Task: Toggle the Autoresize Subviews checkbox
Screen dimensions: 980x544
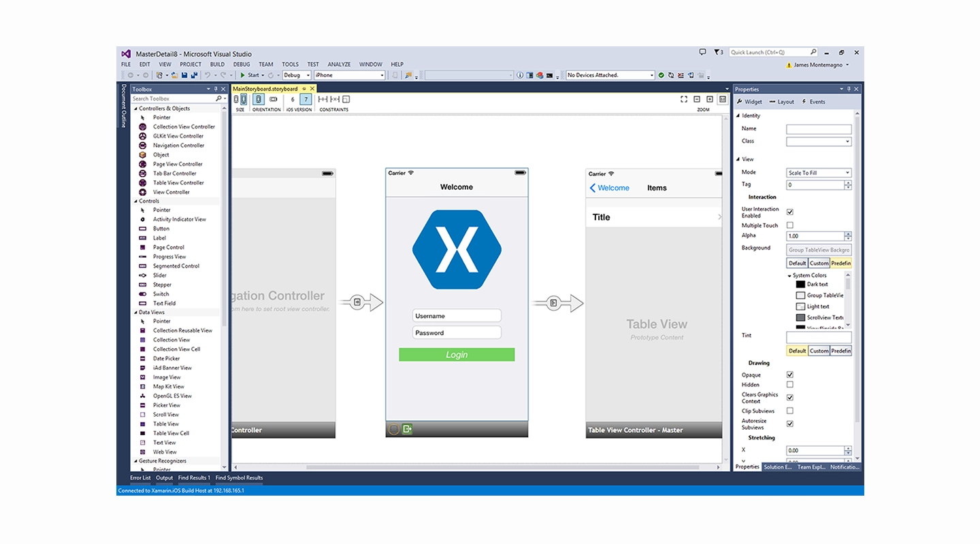Action: click(x=790, y=424)
